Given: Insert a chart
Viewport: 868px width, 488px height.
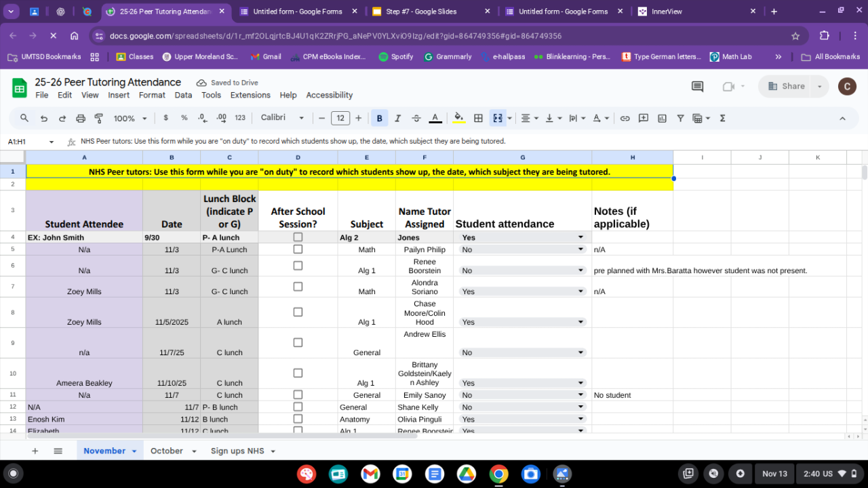Looking at the screenshot, I should (x=662, y=118).
